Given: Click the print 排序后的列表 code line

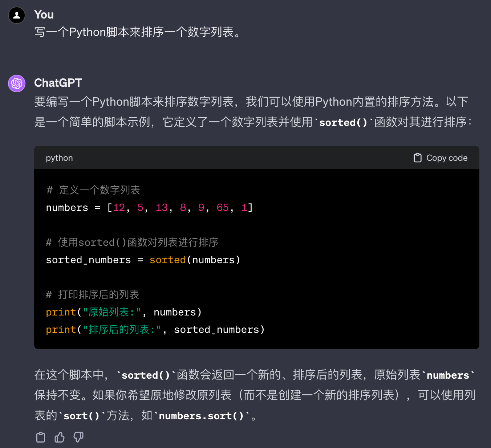Looking at the screenshot, I should coord(155,330).
